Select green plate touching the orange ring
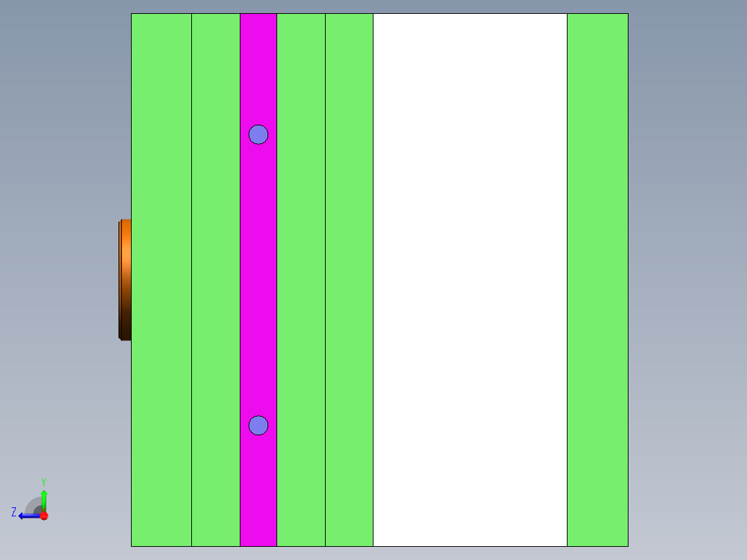Viewport: 747px width, 560px height. 161,280
